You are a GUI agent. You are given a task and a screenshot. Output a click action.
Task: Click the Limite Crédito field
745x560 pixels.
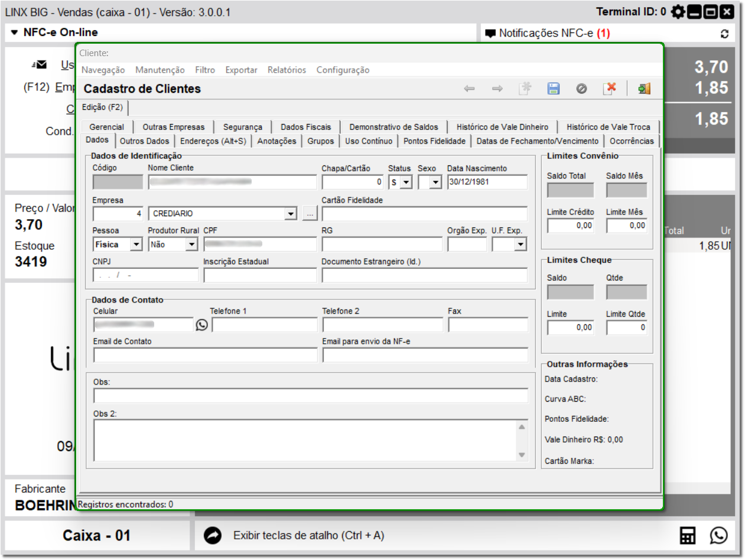click(x=570, y=226)
